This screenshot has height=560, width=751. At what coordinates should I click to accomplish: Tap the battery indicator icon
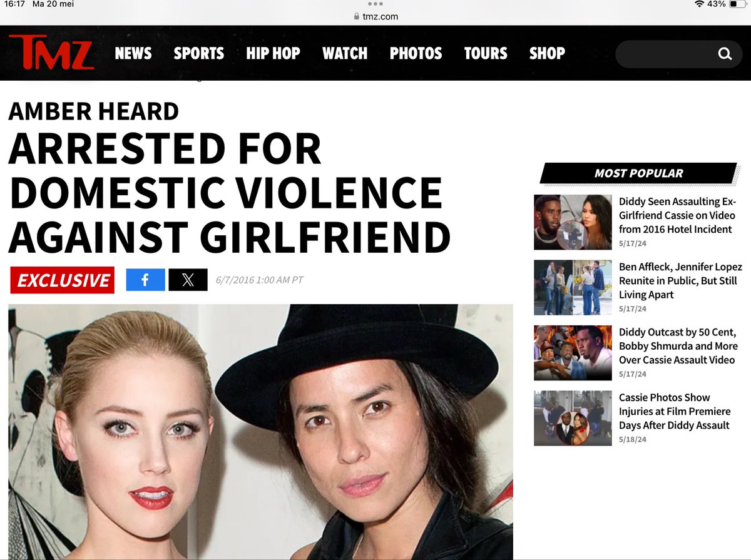[738, 4]
